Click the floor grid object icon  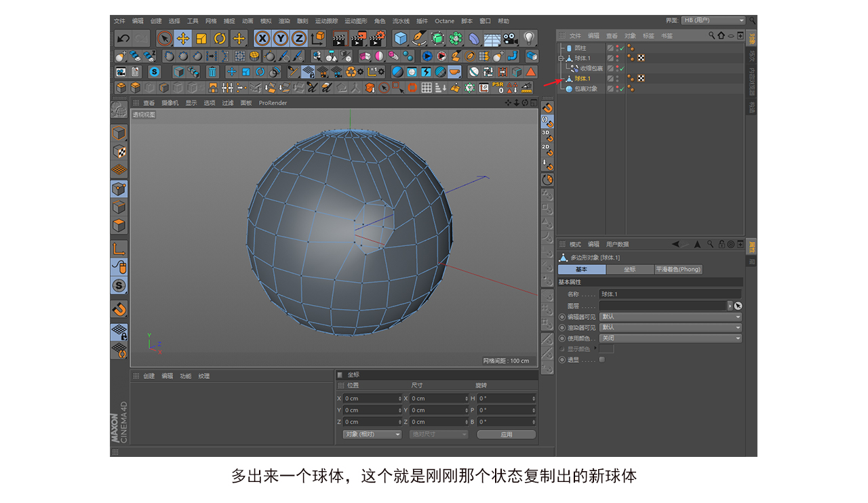click(492, 39)
